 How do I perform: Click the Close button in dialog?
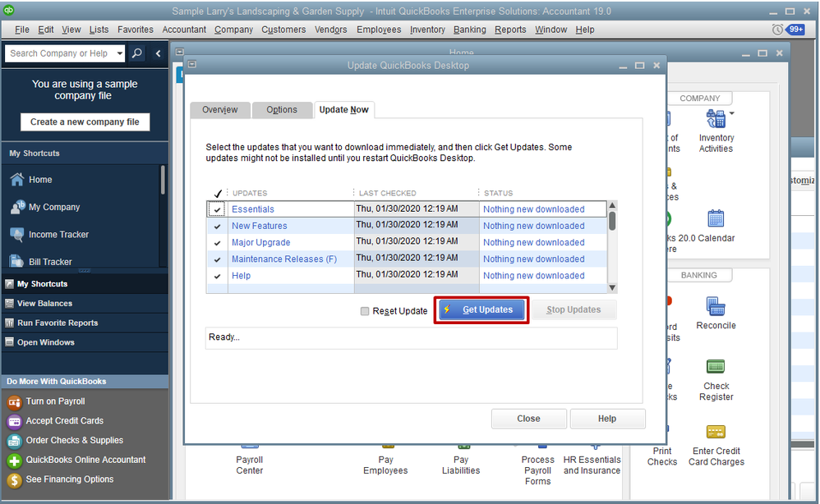tap(528, 419)
